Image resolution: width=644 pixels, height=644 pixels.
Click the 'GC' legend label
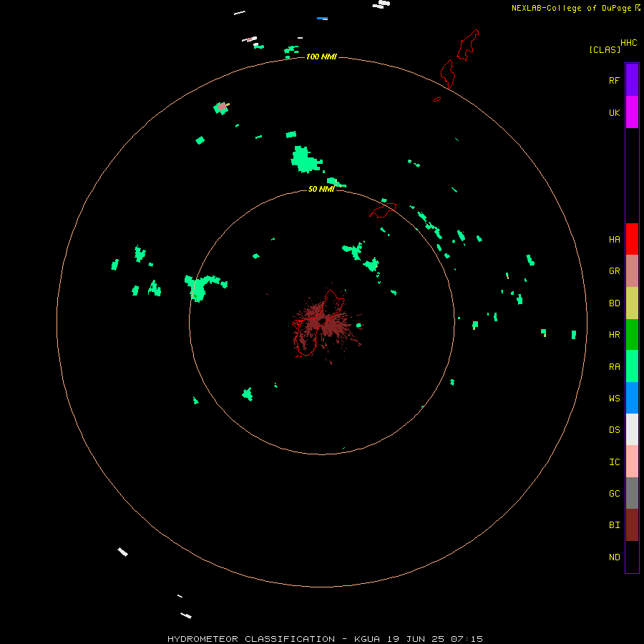[x=614, y=494]
